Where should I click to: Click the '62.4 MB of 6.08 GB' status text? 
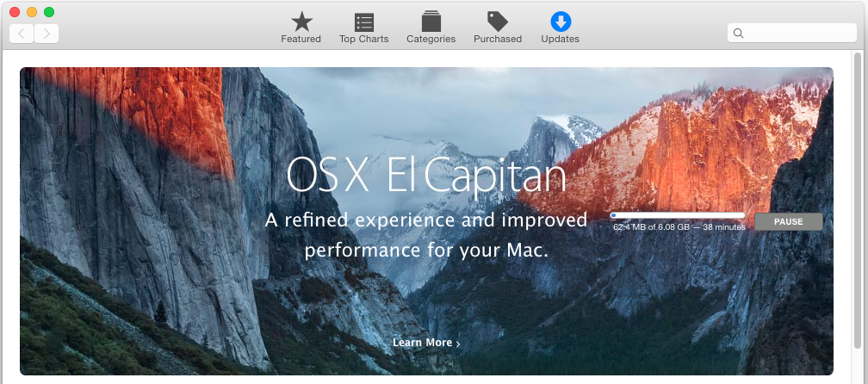pos(651,227)
